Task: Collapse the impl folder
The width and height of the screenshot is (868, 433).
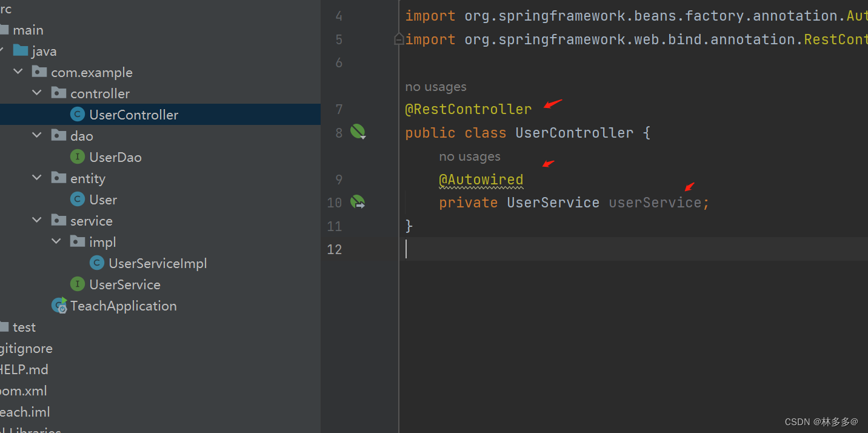Action: 56,241
